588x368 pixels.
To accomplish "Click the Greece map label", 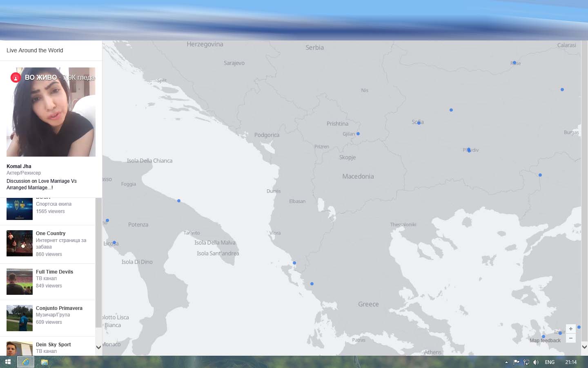I will coord(368,304).
